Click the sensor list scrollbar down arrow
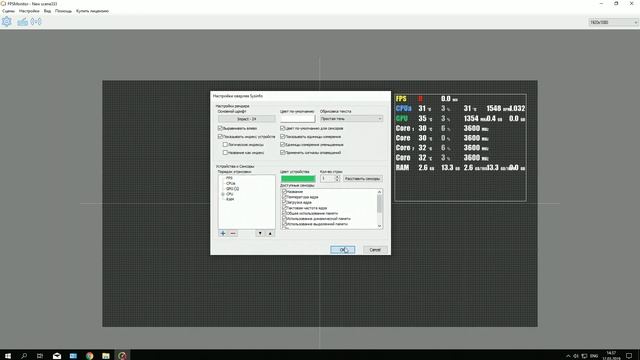Screen dimensions: 640x360 (380, 226)
